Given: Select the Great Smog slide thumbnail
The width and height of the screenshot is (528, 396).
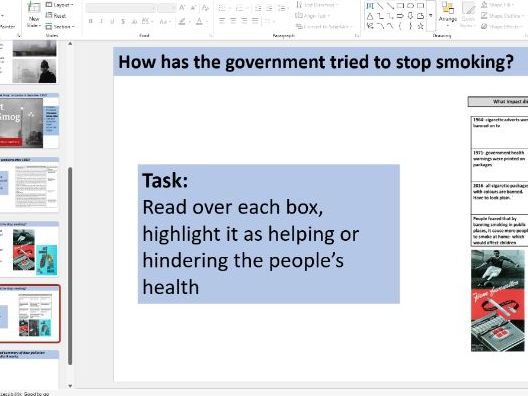Looking at the screenshot, I should [29, 121].
